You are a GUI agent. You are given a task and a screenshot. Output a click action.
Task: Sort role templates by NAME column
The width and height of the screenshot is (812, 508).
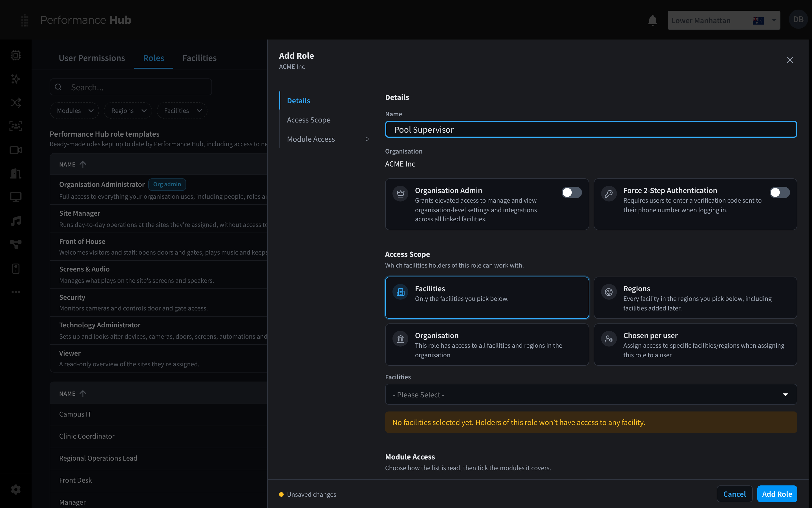point(73,164)
